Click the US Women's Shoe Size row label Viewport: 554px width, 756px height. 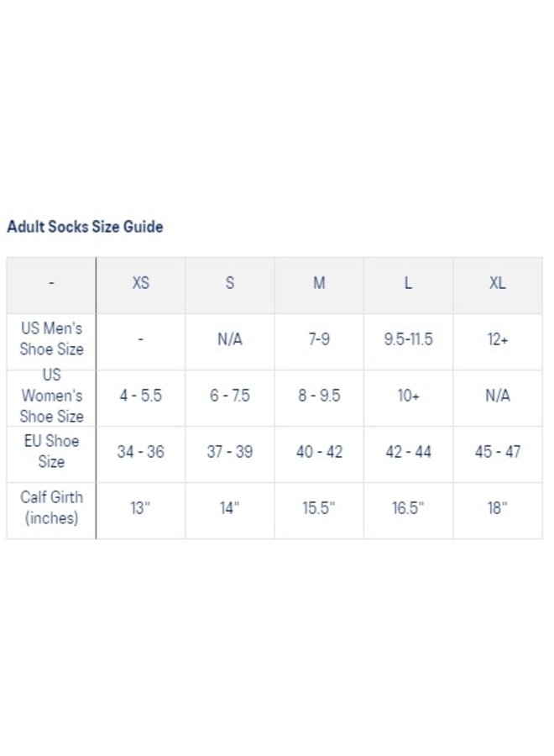click(51, 395)
